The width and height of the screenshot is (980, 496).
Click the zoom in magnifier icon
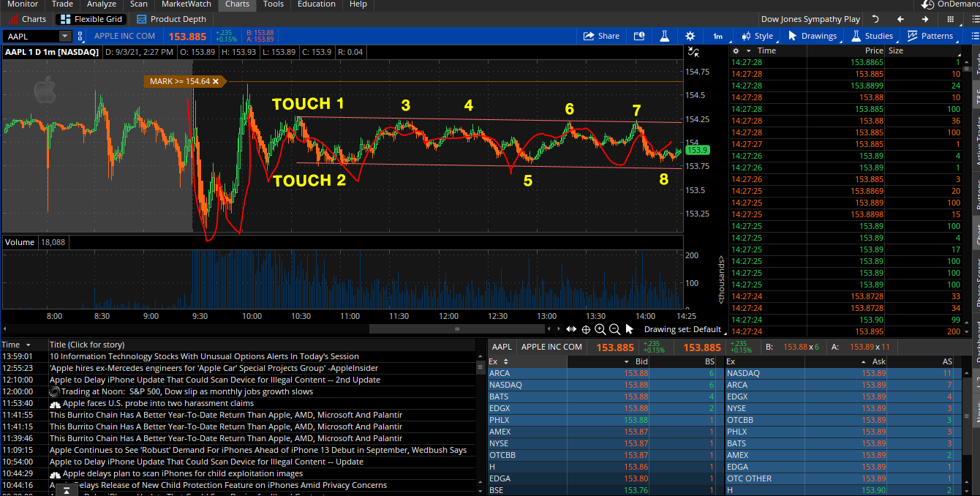tap(600, 329)
